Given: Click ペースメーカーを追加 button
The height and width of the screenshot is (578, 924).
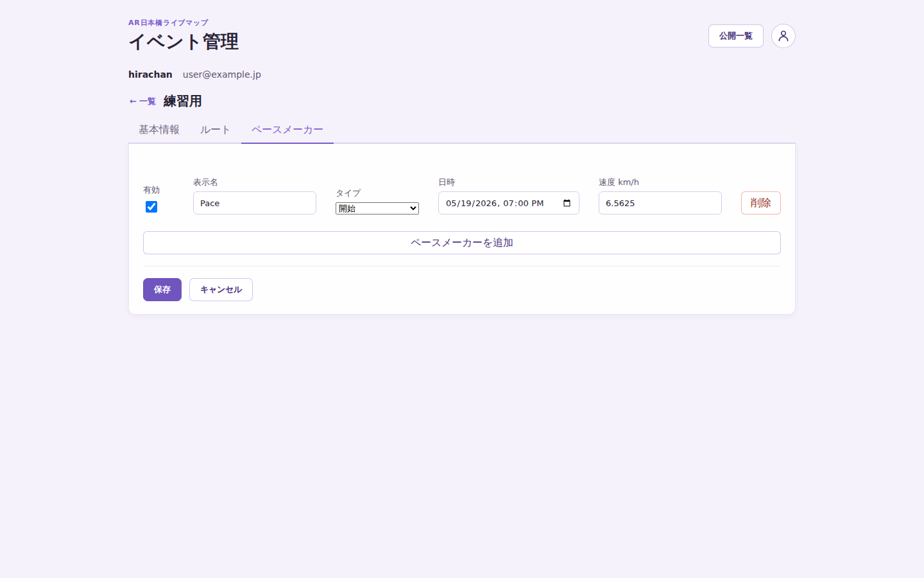Looking at the screenshot, I should 462,243.
